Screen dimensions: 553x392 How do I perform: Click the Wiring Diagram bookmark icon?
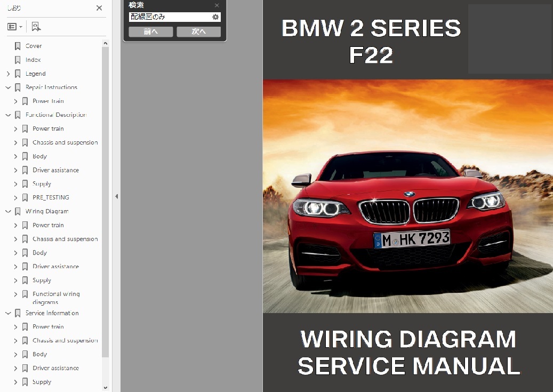(18, 211)
